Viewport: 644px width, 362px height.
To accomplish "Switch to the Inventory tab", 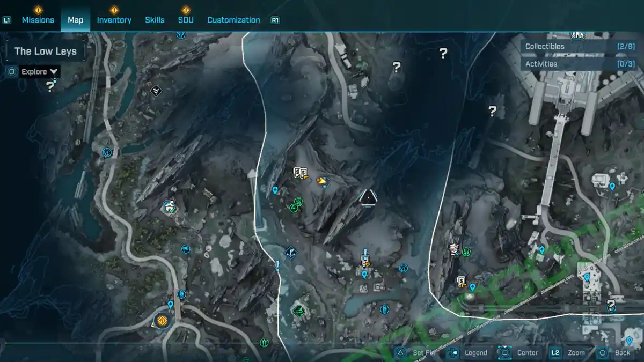I will point(114,20).
